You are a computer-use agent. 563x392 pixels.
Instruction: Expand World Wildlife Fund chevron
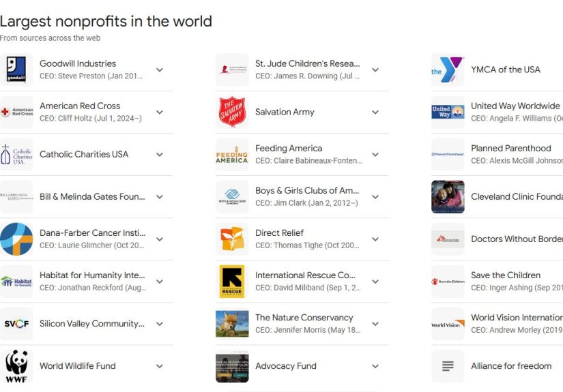160,366
